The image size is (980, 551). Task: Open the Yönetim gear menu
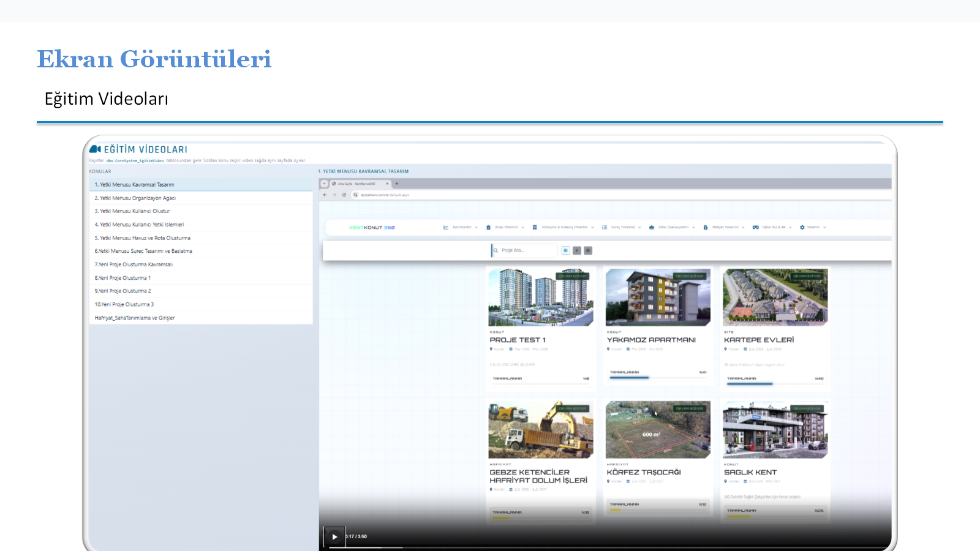(813, 227)
